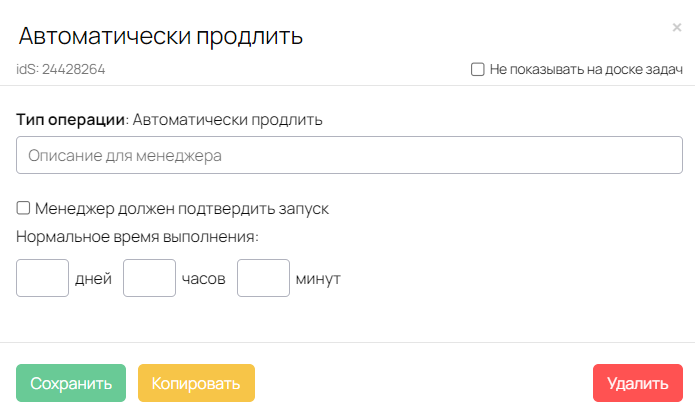Click the operation type value Автоматически продлить
Viewport: 695px width, 414px height.
(x=227, y=120)
